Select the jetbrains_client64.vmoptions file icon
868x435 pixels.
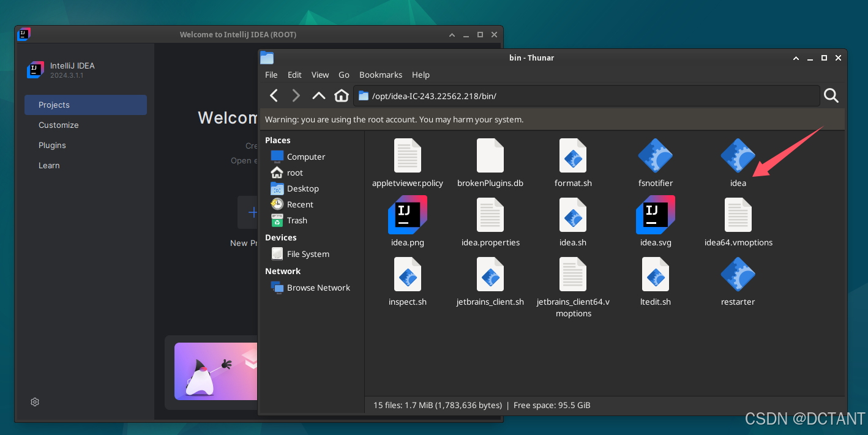point(573,274)
